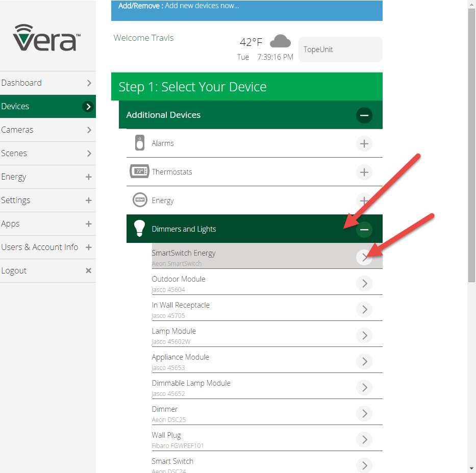The image size is (476, 473).
Task: Select Appliance Module Jasco 45653
Action: tap(267, 360)
